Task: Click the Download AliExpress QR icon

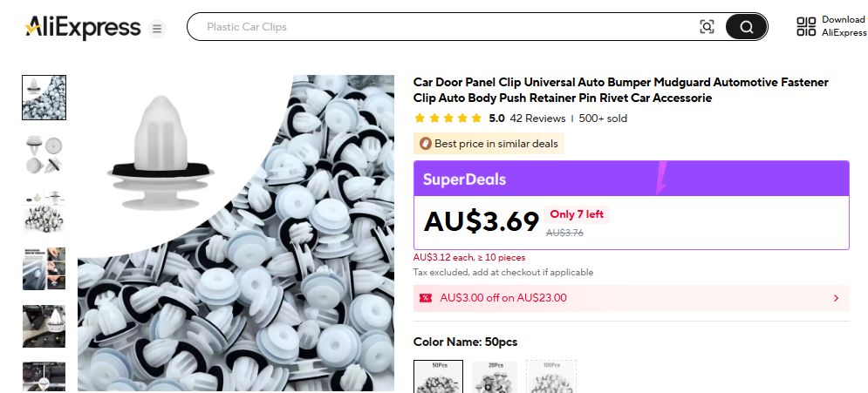Action: coord(806,26)
